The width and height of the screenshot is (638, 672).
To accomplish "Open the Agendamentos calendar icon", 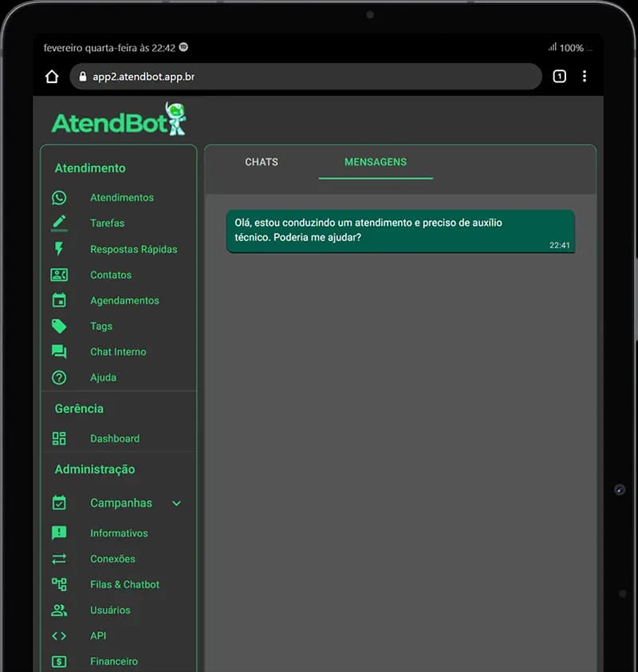I will coord(59,300).
